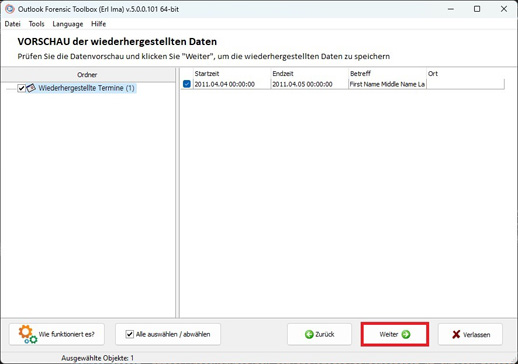Click the Endzeit column header

click(x=309, y=74)
